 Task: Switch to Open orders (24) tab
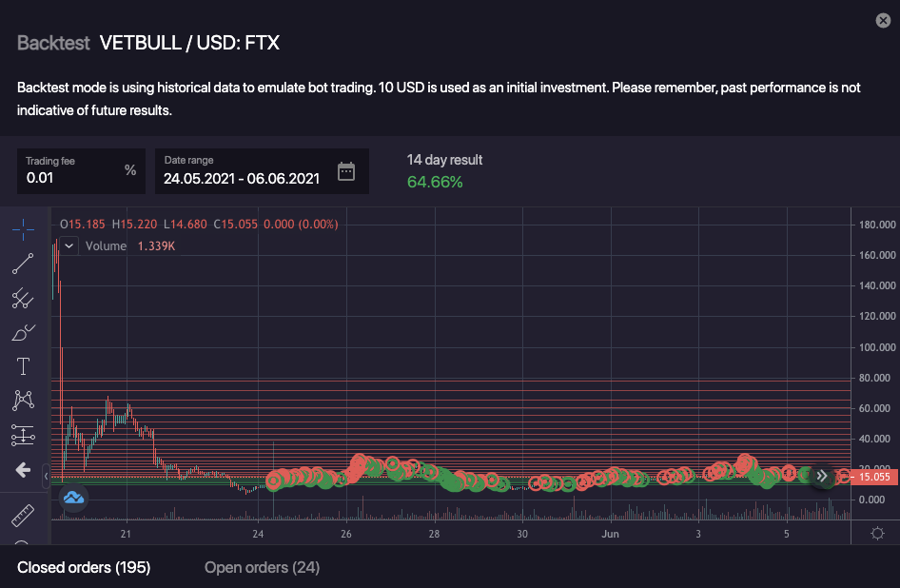point(263,567)
